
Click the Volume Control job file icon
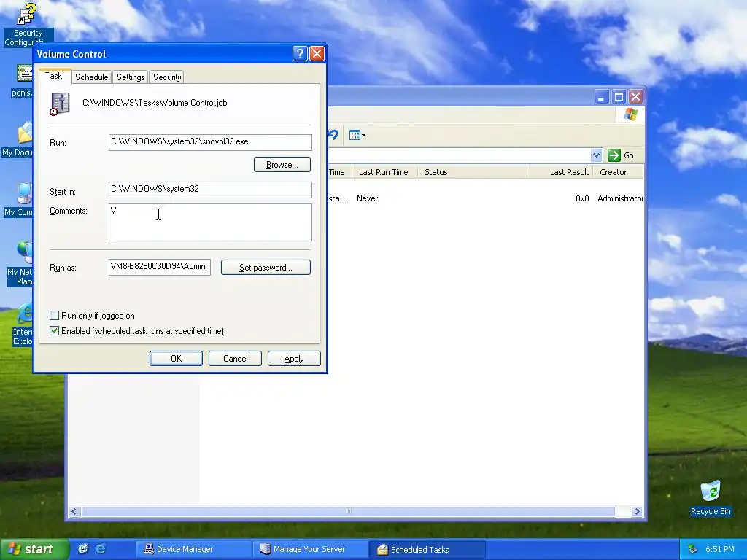pos(60,104)
